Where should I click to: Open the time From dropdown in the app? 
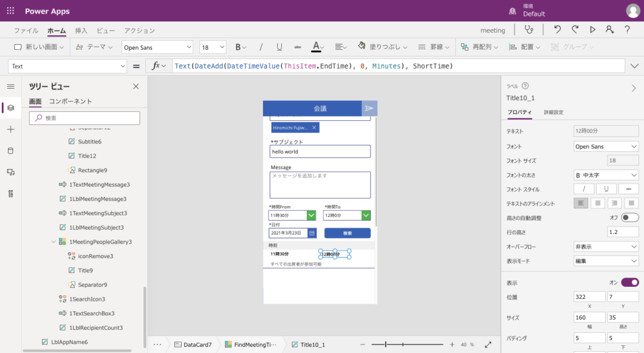pyautogui.click(x=311, y=215)
